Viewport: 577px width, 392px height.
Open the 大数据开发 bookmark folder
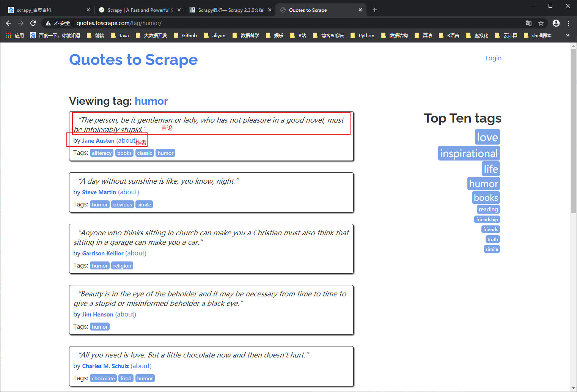pos(151,35)
